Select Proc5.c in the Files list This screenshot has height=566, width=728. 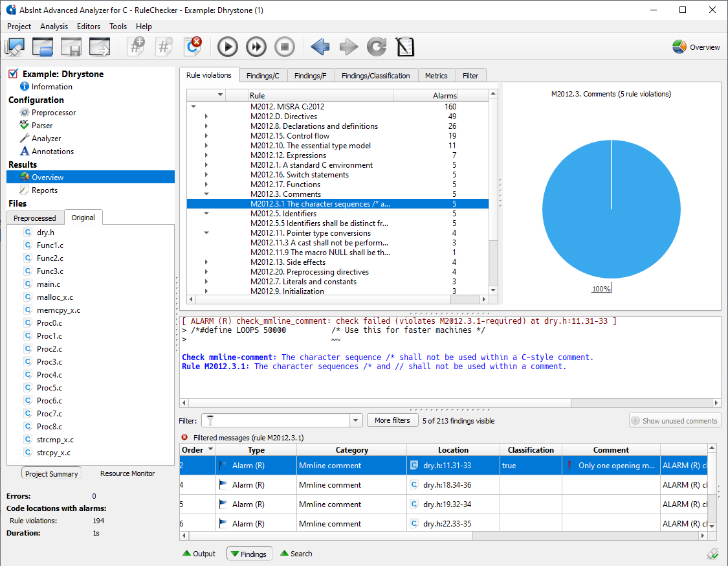coord(49,387)
